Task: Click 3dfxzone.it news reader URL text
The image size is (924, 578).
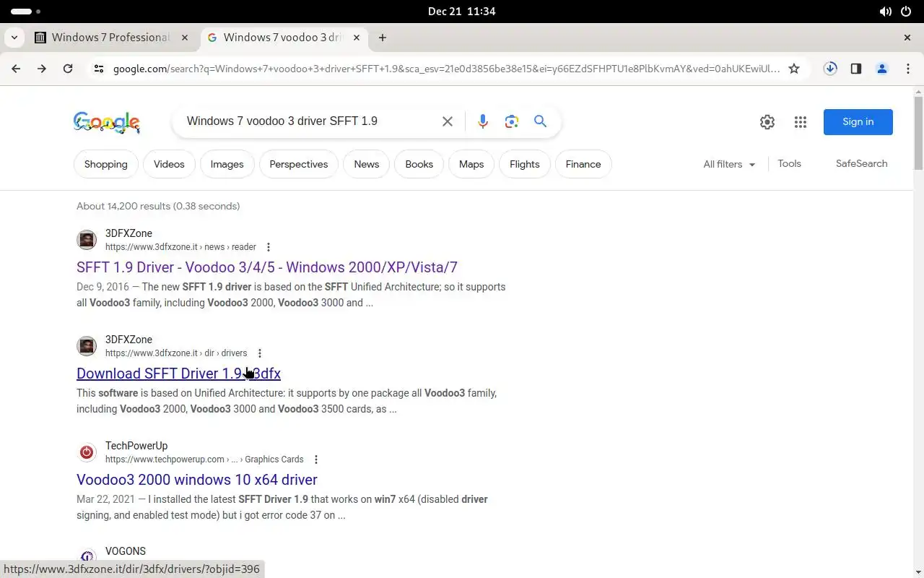Action: pos(180,247)
